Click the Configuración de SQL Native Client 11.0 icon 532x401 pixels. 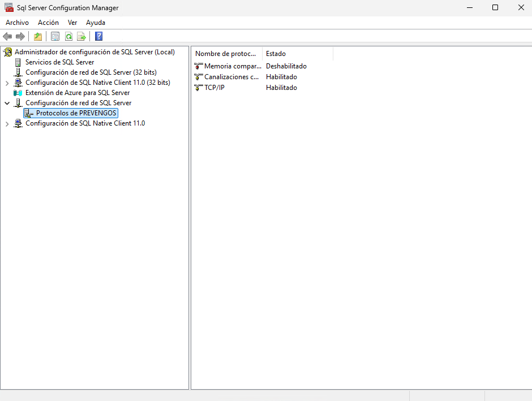click(x=18, y=123)
